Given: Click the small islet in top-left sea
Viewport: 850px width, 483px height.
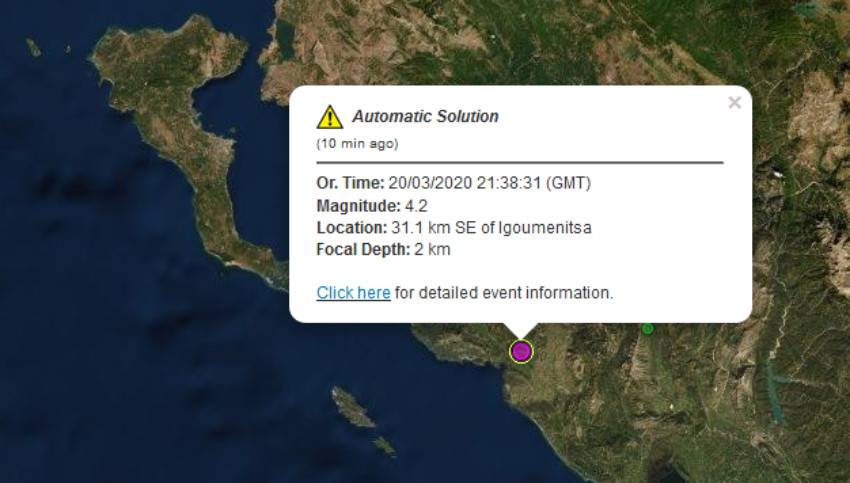Looking at the screenshot, I should click(33, 47).
